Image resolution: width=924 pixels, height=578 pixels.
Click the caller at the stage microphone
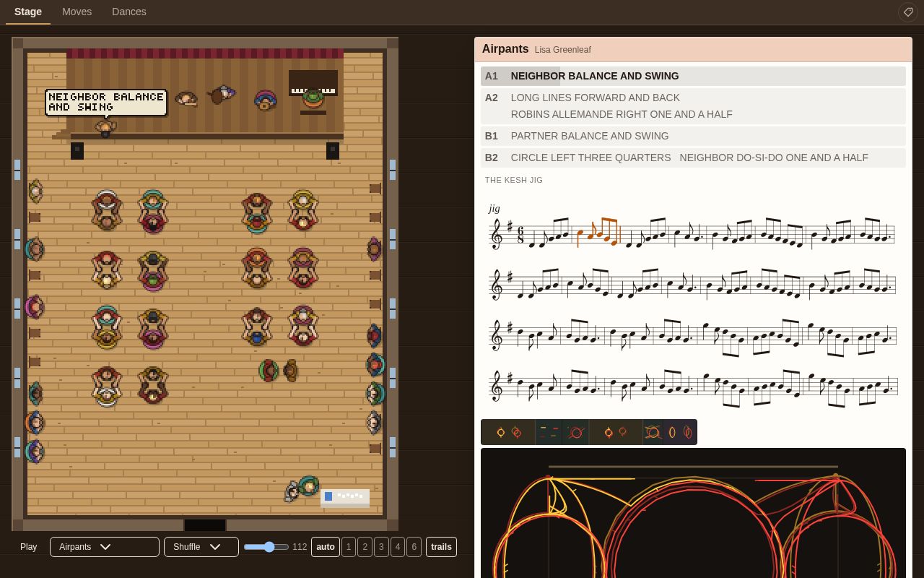(x=105, y=129)
